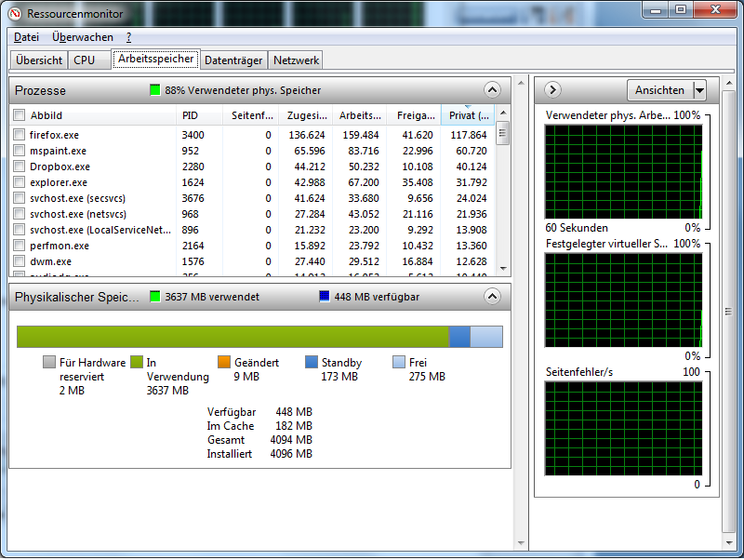Click the Seitenfehler/s graph
This screenshot has width=744, height=560.
[x=623, y=428]
